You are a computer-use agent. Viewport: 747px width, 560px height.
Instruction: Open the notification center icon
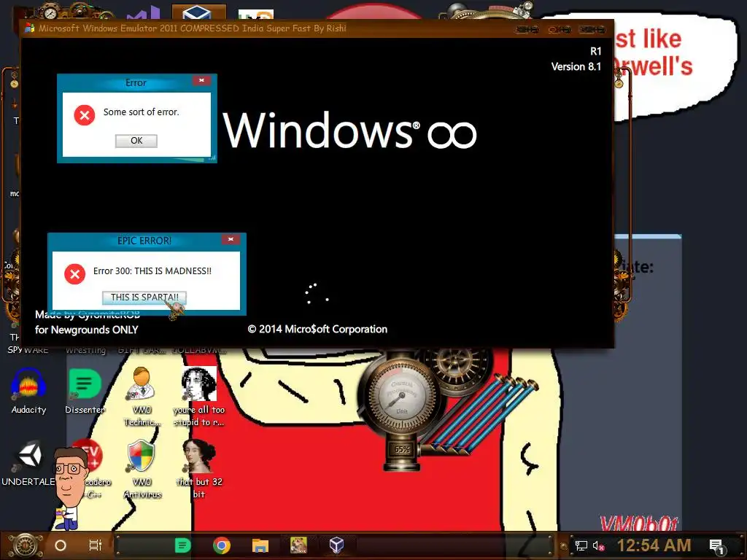pyautogui.click(x=717, y=546)
